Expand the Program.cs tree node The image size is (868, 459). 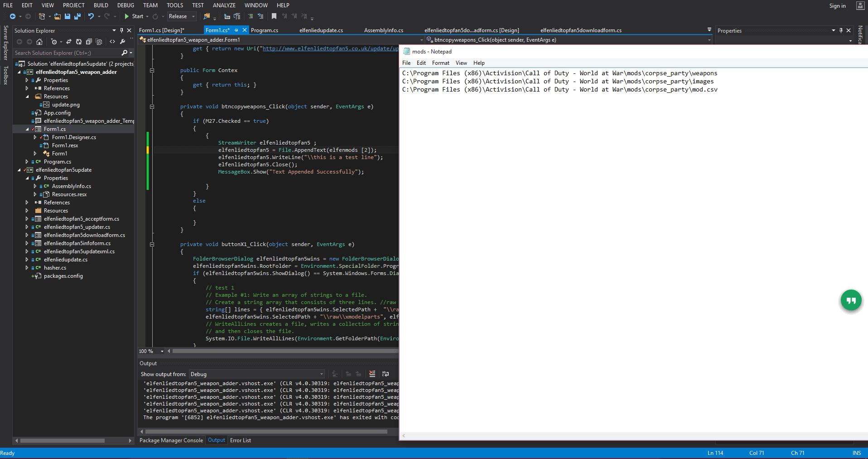[x=27, y=162]
